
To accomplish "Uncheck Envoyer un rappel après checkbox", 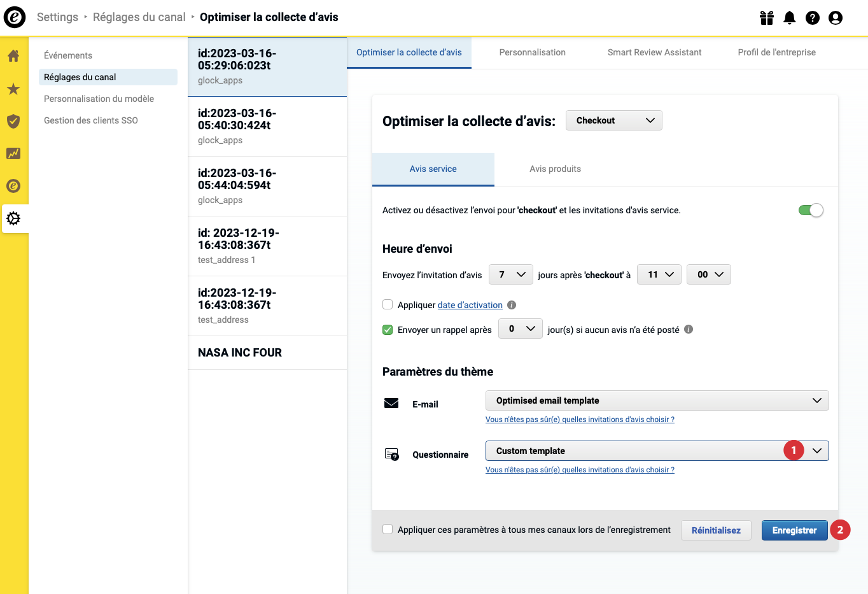I will pos(388,329).
